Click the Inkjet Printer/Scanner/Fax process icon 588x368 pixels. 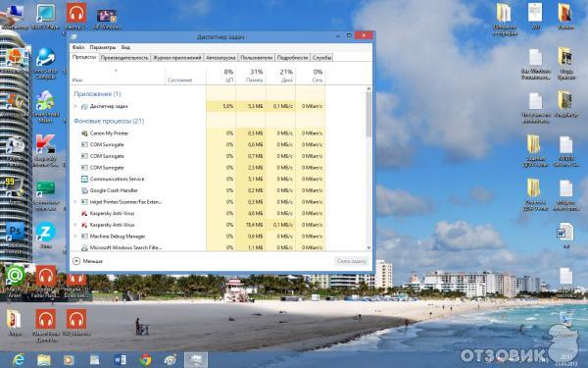coord(84,202)
